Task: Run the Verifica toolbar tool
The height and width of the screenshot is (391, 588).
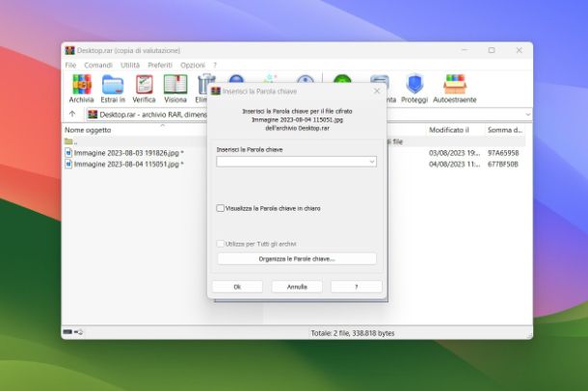Action: [144, 89]
